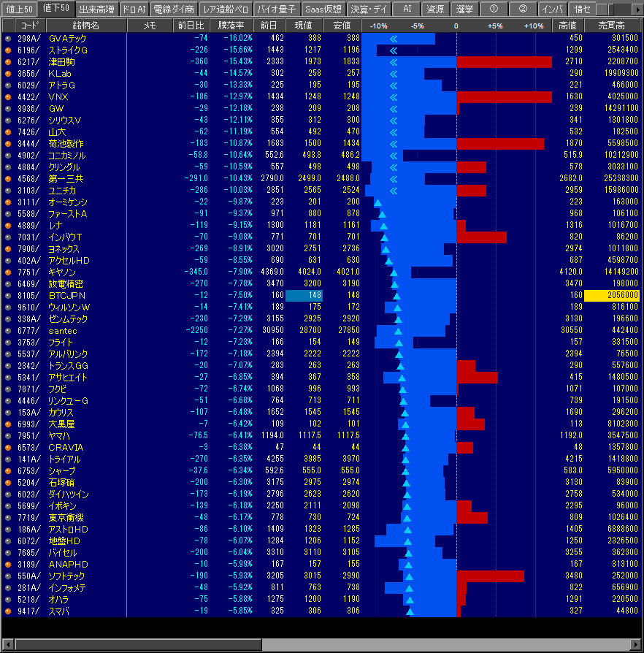The width and height of the screenshot is (644, 653).
Task: Click the highlighted yellow 2056000 volume cell
Action: click(x=611, y=296)
